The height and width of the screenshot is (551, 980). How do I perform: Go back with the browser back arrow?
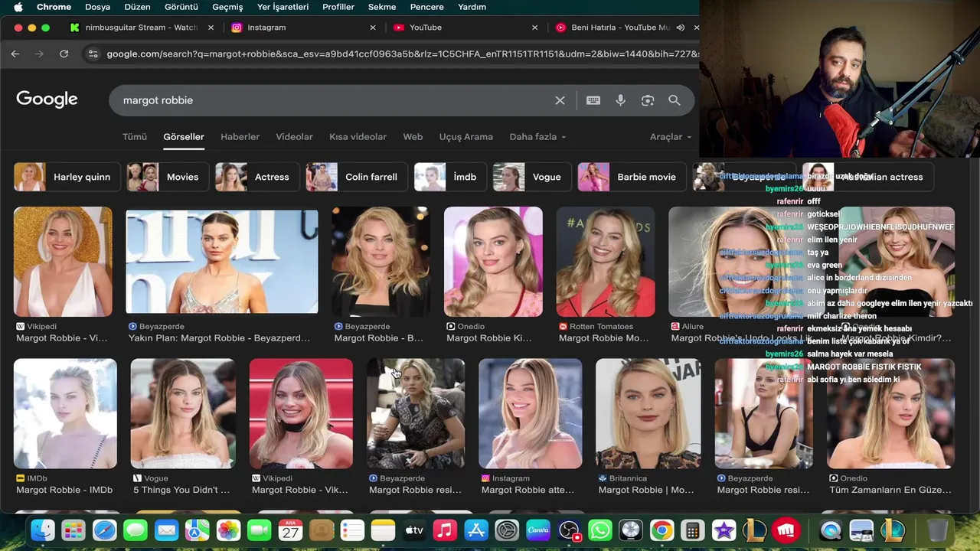point(15,54)
